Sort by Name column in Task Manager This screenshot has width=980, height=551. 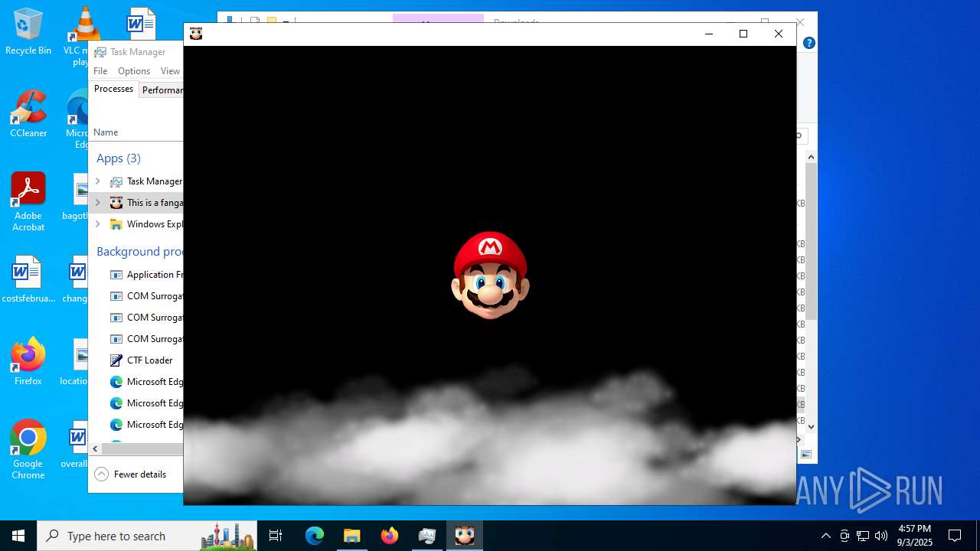click(x=106, y=132)
